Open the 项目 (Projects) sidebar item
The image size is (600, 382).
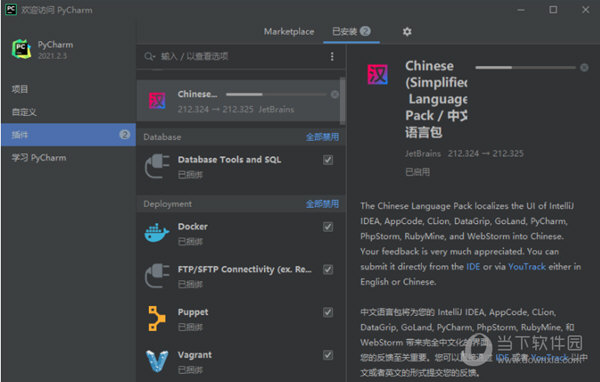pos(68,89)
